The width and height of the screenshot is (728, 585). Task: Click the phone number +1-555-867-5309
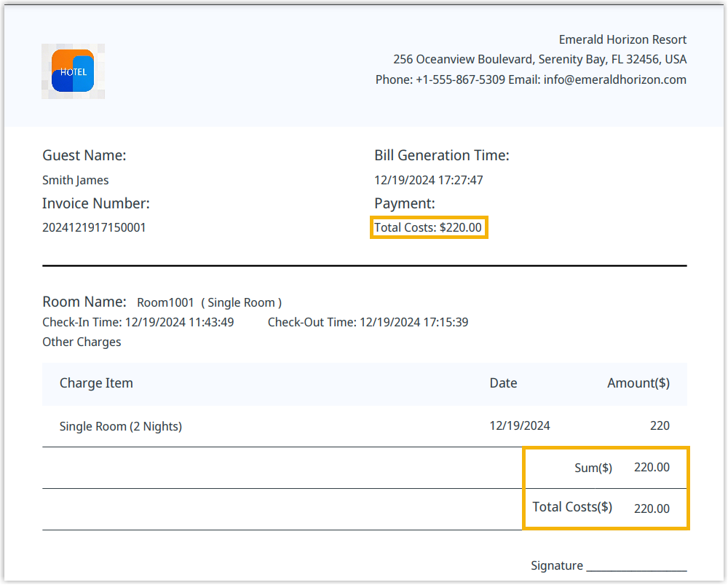(460, 79)
